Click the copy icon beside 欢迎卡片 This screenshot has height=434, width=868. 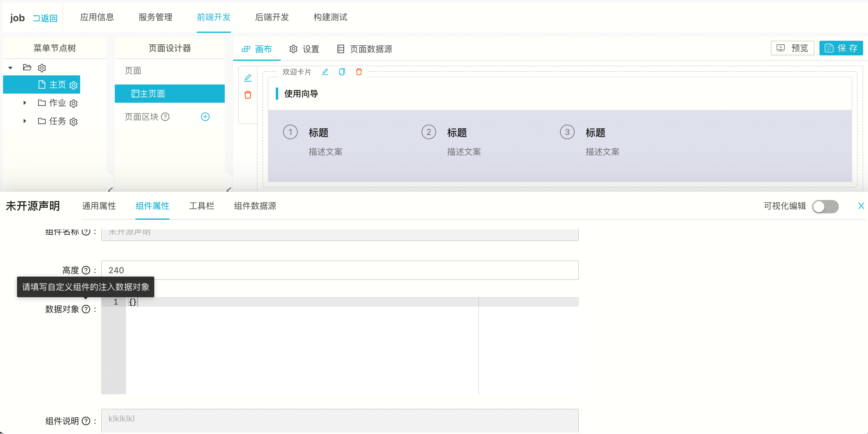point(342,72)
